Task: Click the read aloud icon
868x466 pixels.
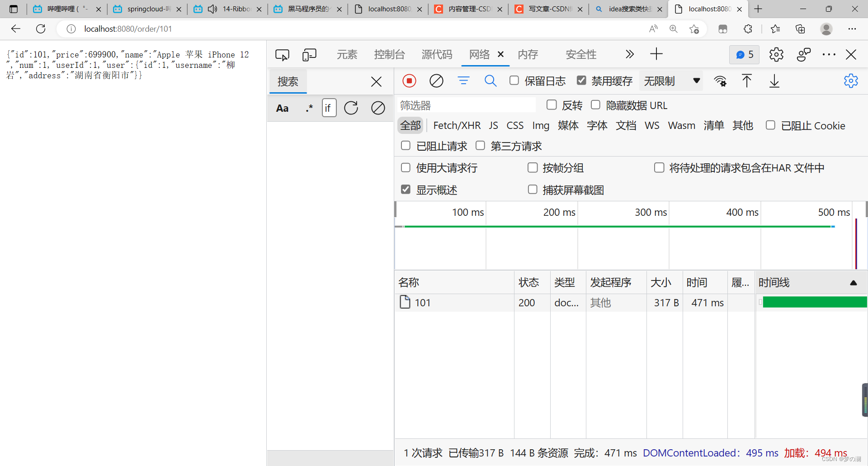Action: (653, 29)
